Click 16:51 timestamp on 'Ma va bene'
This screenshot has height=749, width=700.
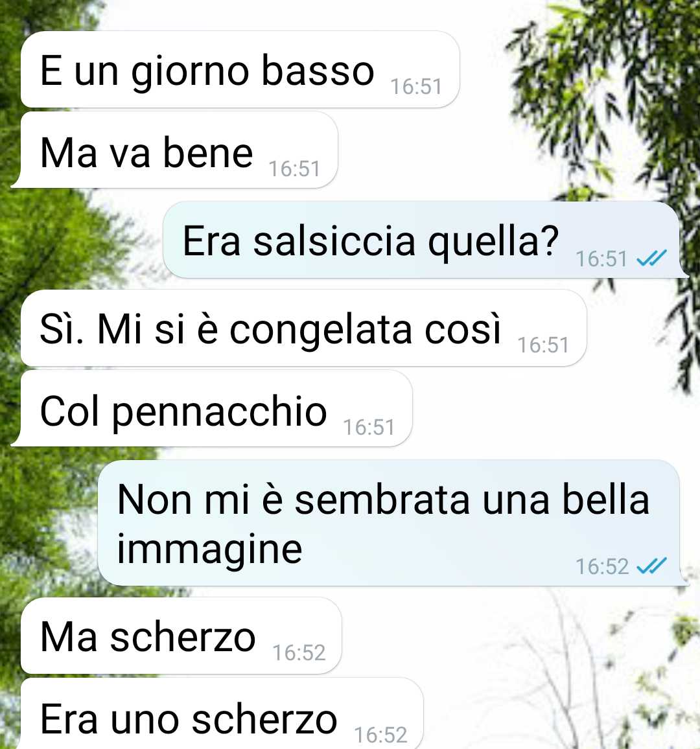pos(294,169)
